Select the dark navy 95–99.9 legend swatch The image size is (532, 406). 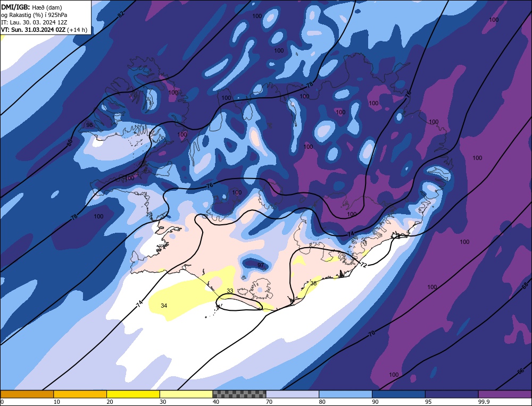[x=452, y=394]
